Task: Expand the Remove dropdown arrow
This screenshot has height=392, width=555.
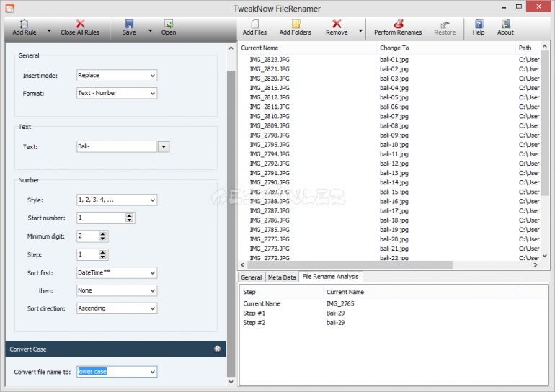Action: pyautogui.click(x=360, y=31)
